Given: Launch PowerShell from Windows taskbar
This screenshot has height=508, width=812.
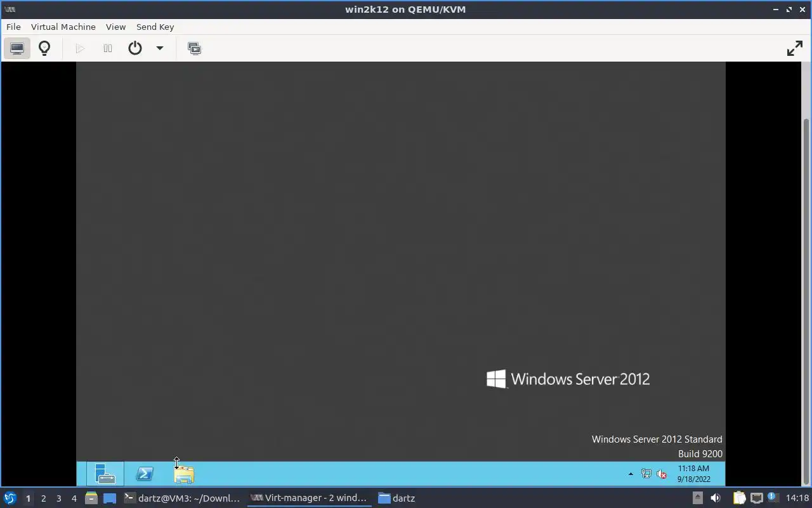Looking at the screenshot, I should click(145, 474).
